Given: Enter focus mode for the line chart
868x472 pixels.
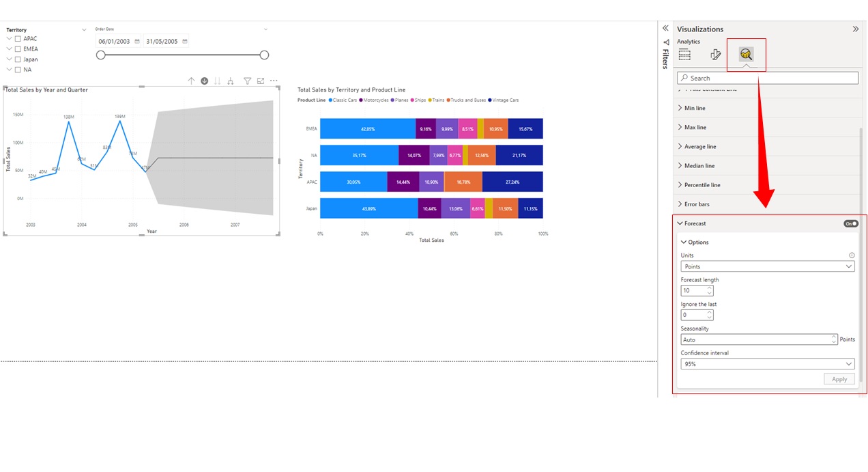Looking at the screenshot, I should (x=261, y=81).
